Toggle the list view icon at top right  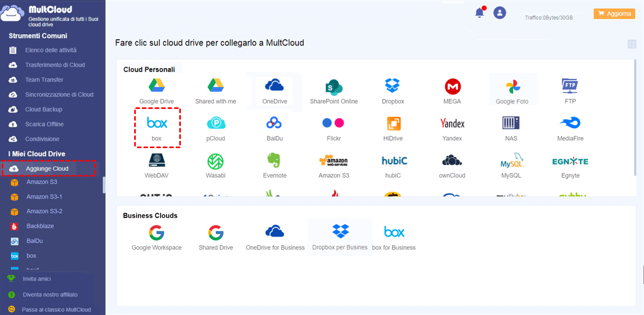coord(631,44)
